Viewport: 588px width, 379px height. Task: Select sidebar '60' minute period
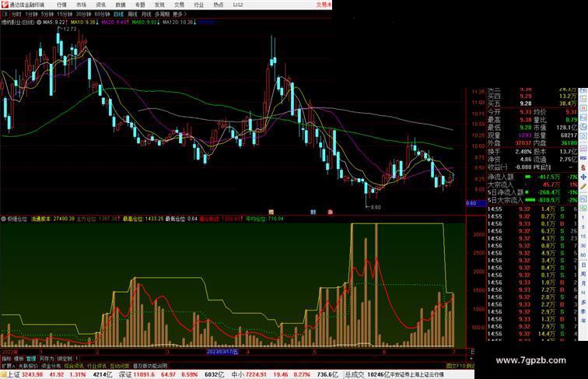[583, 254]
